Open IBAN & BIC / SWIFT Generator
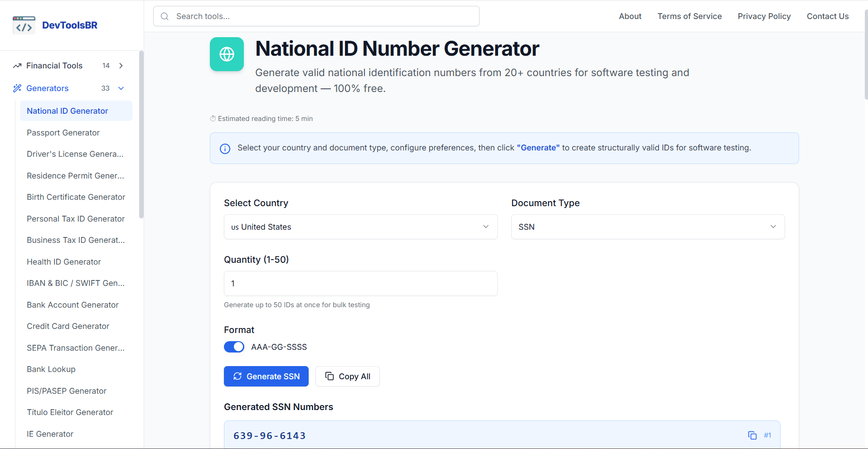The width and height of the screenshot is (868, 449). pyautogui.click(x=76, y=283)
